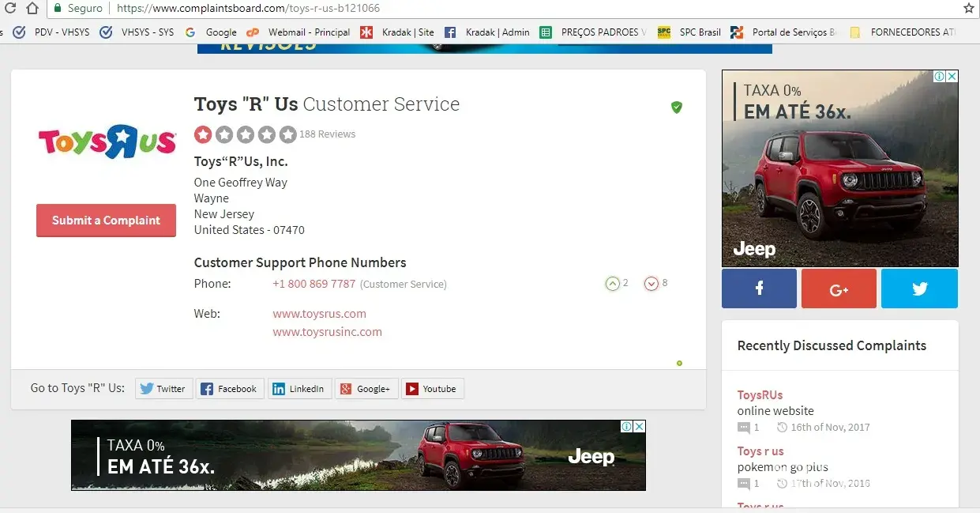
Task: Click the Recently Discussed Complaints heading
Action: [x=832, y=345]
